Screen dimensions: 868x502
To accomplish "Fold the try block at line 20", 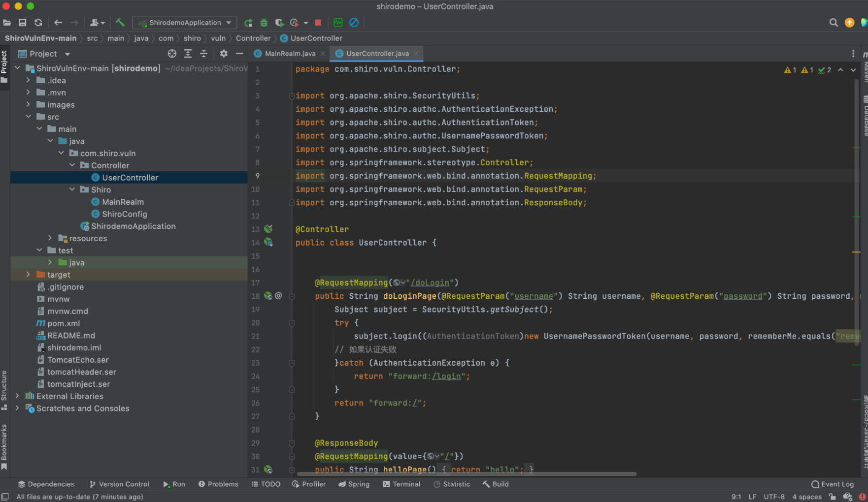I will 292,323.
